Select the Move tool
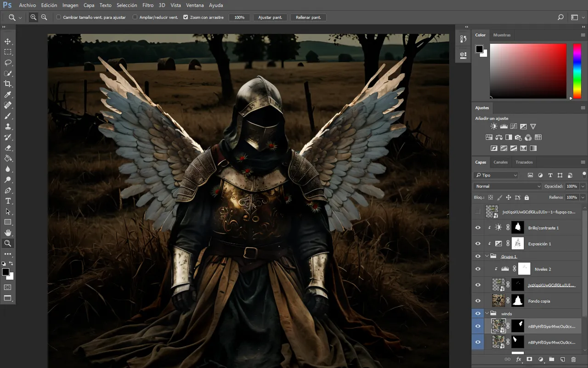Viewport: 588px width, 368px height. coord(8,41)
